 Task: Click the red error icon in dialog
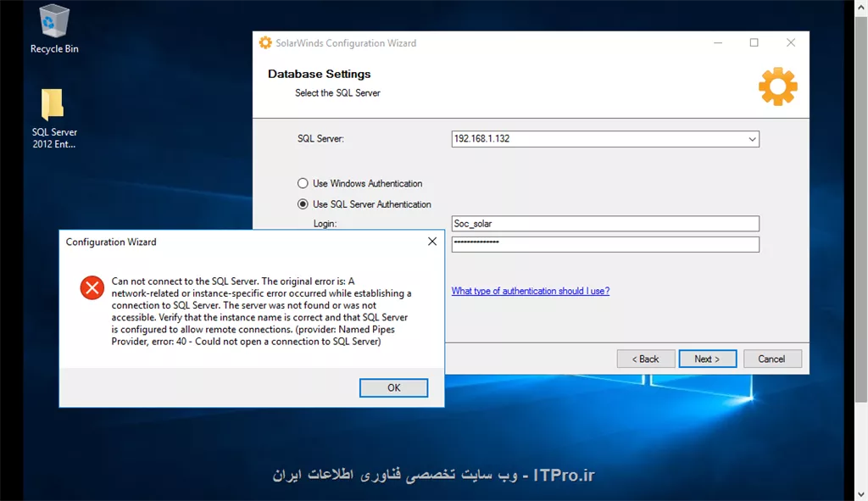[92, 288]
